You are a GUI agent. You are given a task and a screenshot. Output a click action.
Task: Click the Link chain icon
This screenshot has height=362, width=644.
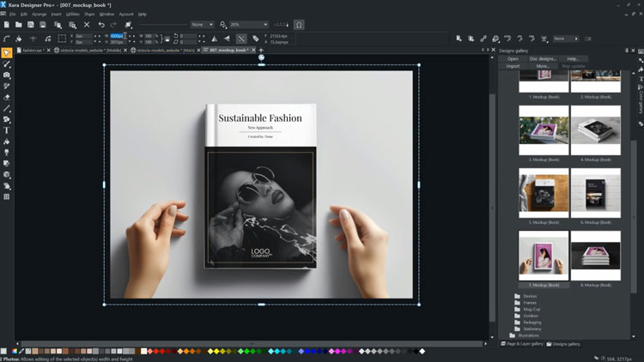click(483, 39)
